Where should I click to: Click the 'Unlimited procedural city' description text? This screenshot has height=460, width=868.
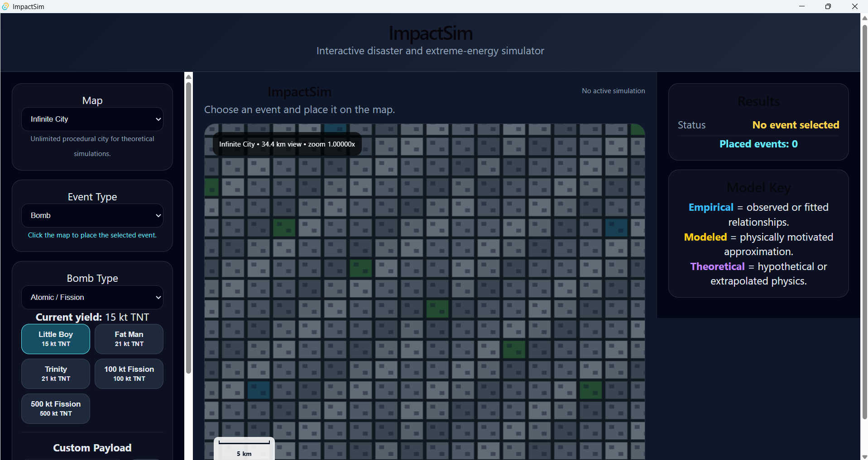tap(92, 146)
